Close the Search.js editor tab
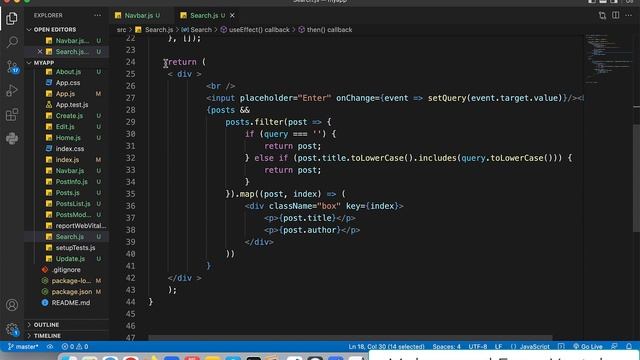640x360 pixels. (x=232, y=16)
